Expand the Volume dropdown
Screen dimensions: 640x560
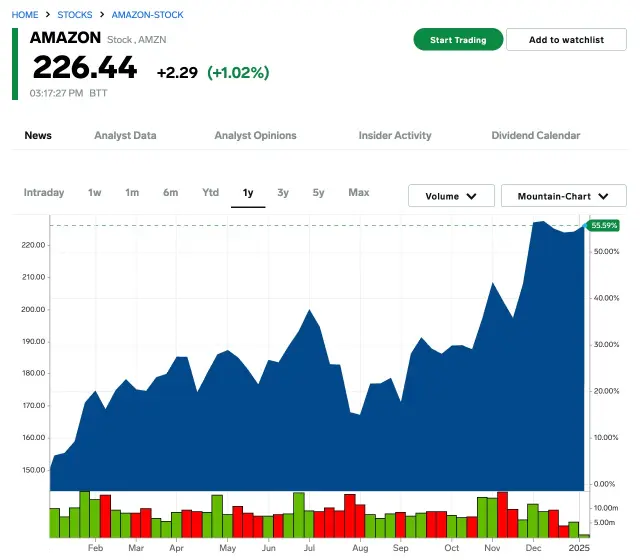coord(451,196)
